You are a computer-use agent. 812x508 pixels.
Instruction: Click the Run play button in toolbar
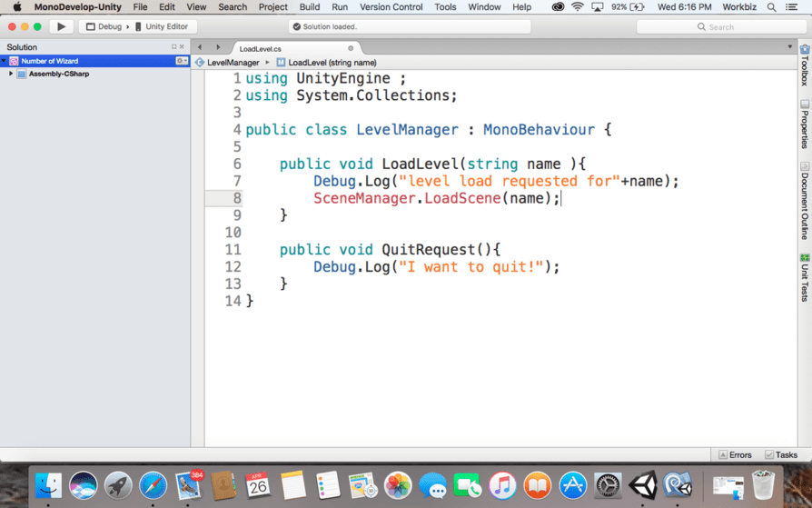61,26
